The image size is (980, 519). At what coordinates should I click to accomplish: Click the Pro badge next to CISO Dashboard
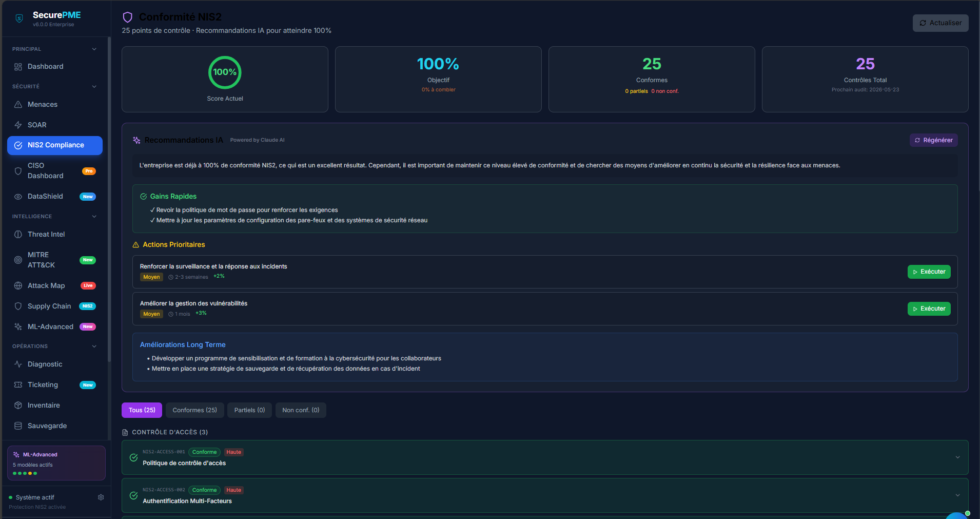click(x=89, y=171)
